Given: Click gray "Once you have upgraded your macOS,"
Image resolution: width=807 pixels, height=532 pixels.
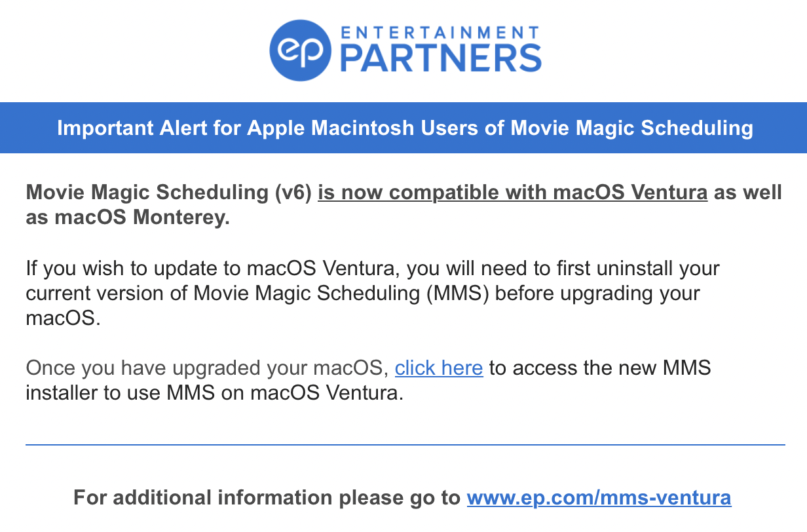Looking at the screenshot, I should tap(208, 368).
